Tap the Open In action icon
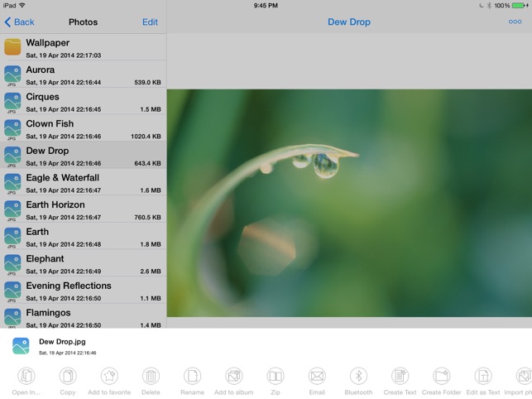Image resolution: width=532 pixels, height=399 pixels. pyautogui.click(x=26, y=377)
